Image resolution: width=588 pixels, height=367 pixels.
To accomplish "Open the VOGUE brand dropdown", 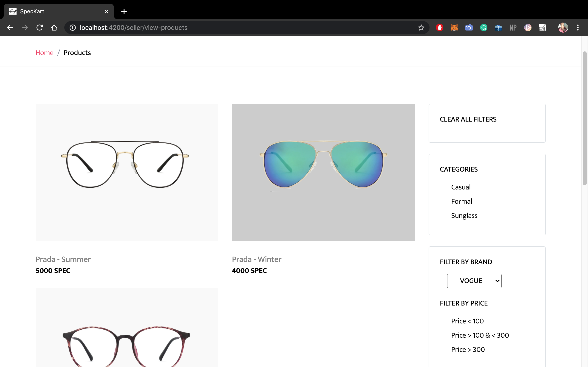I will [474, 281].
